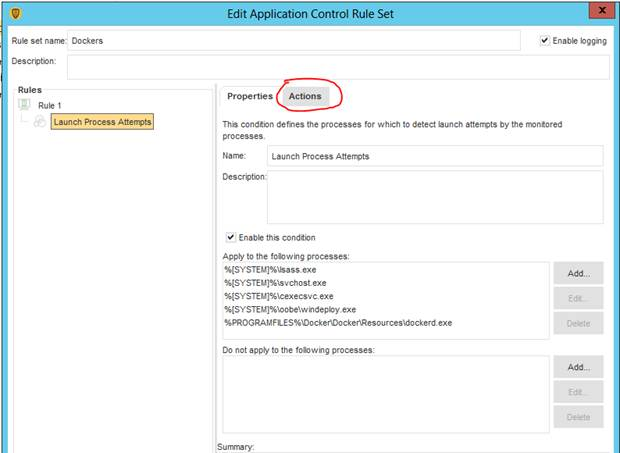Viewport: 620px width, 453px height.
Task: Click the condition Description text area
Action: [435, 197]
